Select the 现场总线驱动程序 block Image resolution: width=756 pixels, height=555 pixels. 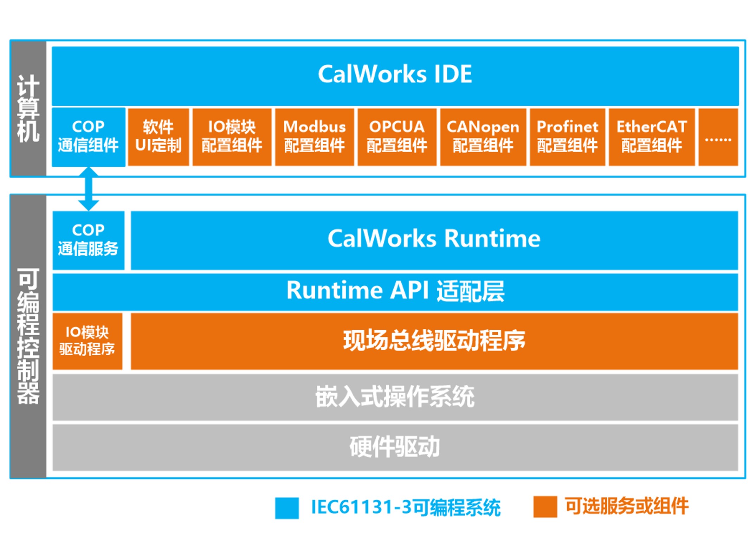(x=434, y=341)
